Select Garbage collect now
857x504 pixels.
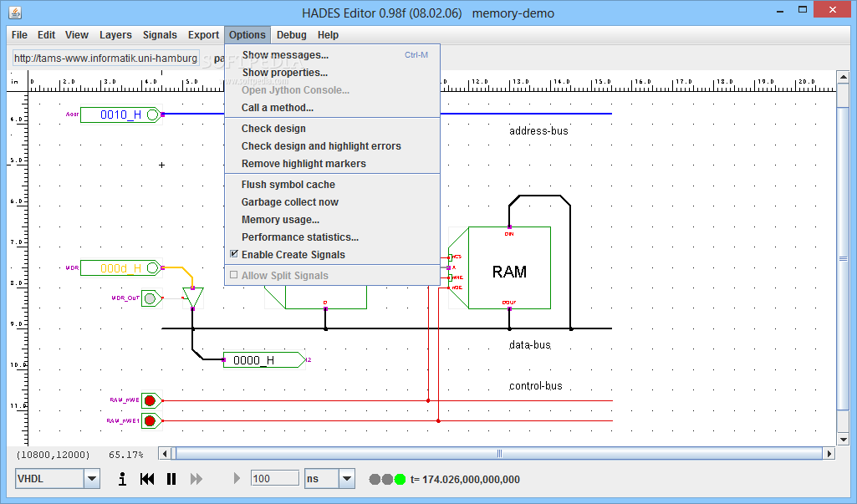[x=332, y=201]
